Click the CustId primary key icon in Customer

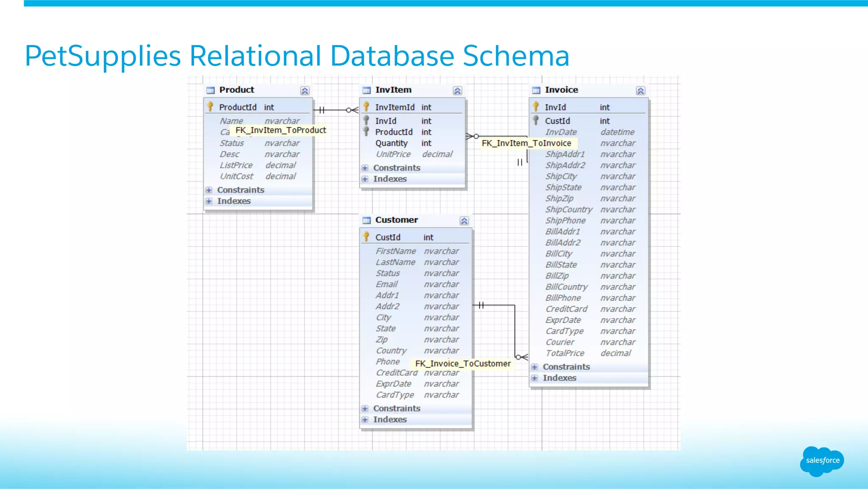pyautogui.click(x=366, y=237)
